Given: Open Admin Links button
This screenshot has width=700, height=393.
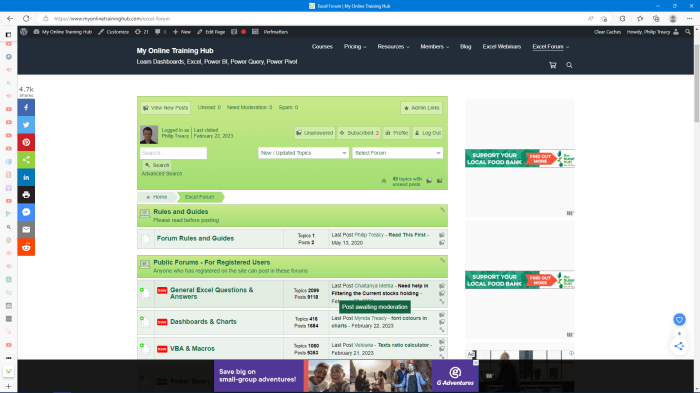Looking at the screenshot, I should pyautogui.click(x=421, y=108).
